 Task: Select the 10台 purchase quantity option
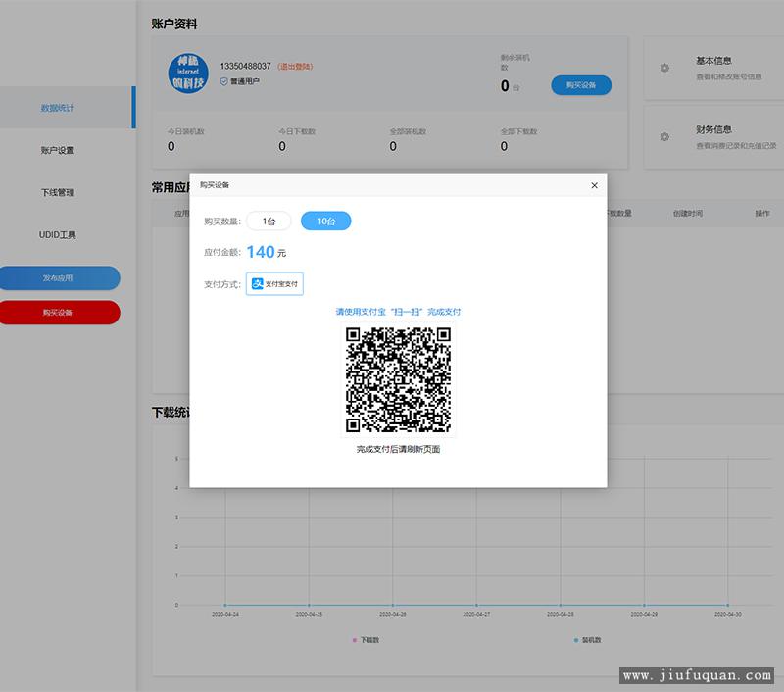click(325, 222)
